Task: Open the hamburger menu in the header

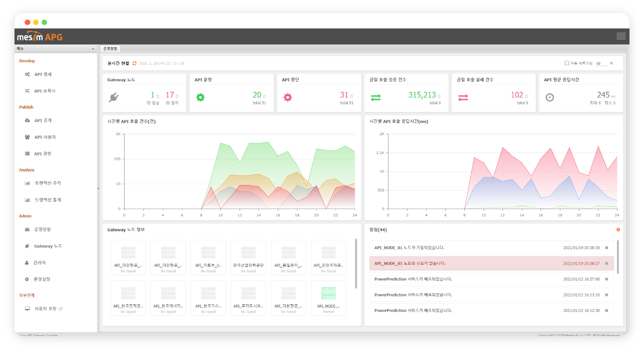Action: [621, 36]
